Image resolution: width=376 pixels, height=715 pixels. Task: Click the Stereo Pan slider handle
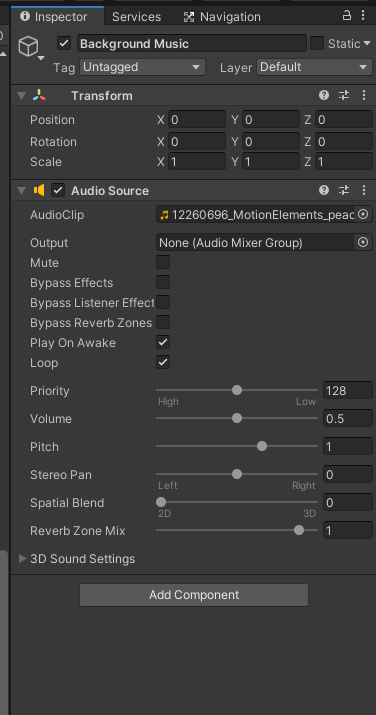pos(237,474)
